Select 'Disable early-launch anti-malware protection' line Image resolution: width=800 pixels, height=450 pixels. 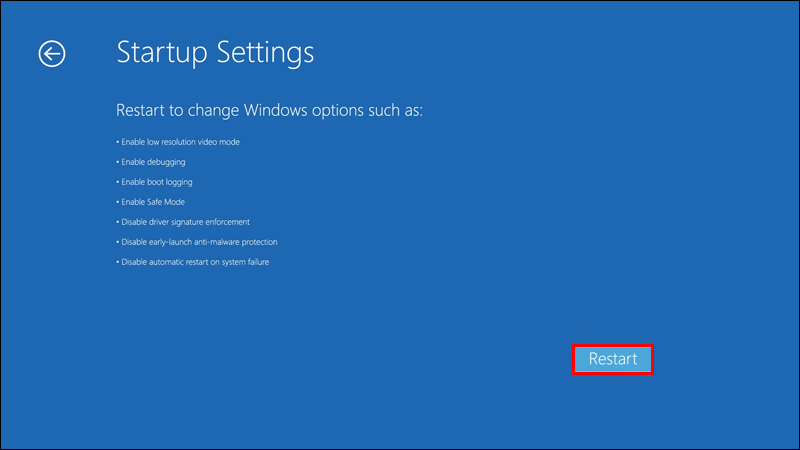(x=198, y=242)
